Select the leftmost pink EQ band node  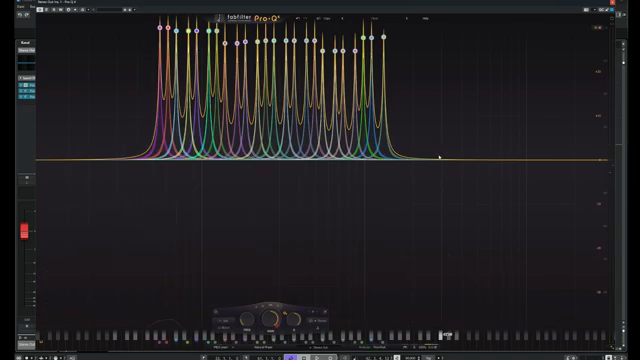pos(160,28)
